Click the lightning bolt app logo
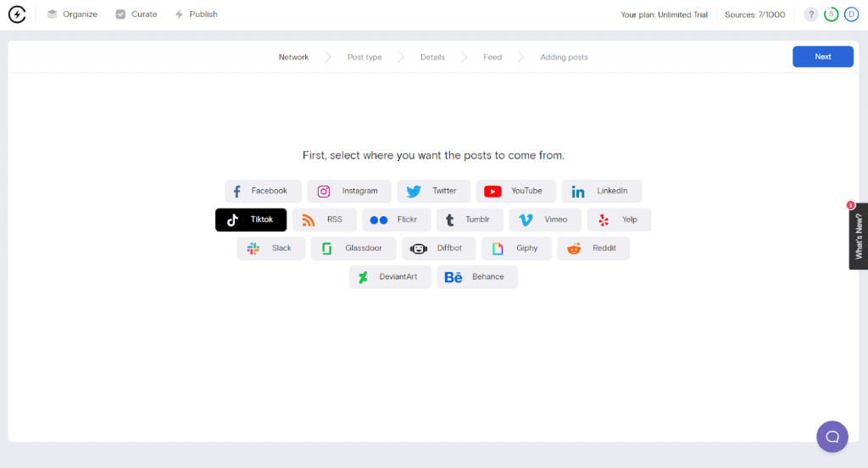 click(17, 14)
